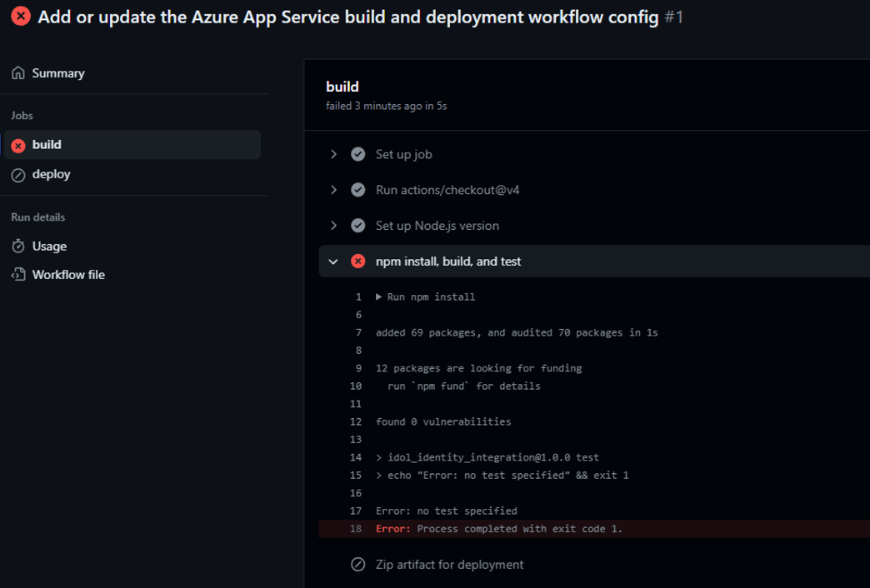The width and height of the screenshot is (870, 588).
Task: Click the Workflow file icon
Action: point(18,275)
